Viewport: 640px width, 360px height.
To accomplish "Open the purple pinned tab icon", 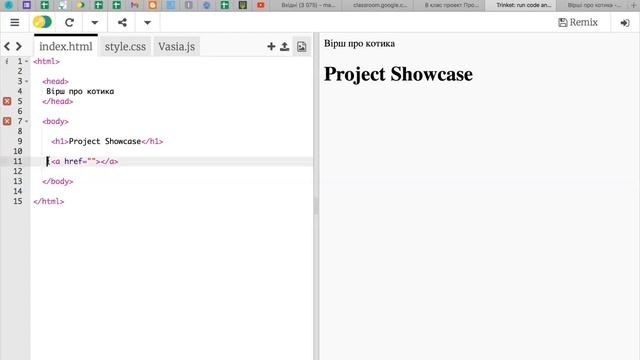I will pos(27,5).
